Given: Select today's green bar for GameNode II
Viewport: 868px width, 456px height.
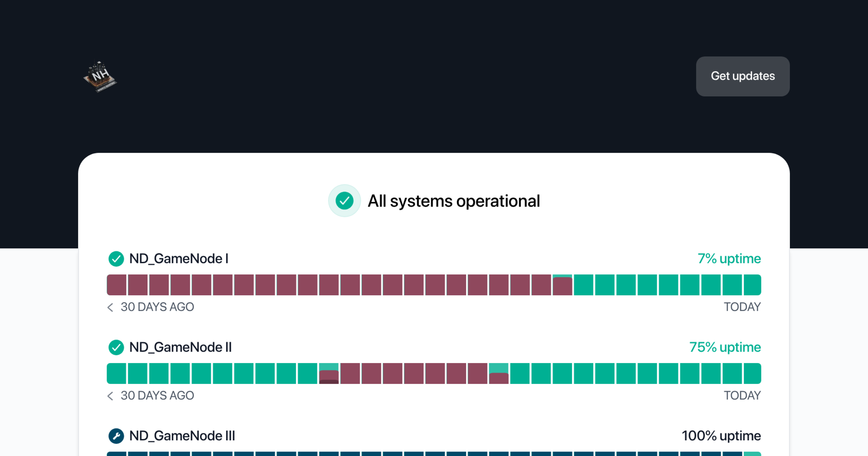Looking at the screenshot, I should click(x=752, y=373).
